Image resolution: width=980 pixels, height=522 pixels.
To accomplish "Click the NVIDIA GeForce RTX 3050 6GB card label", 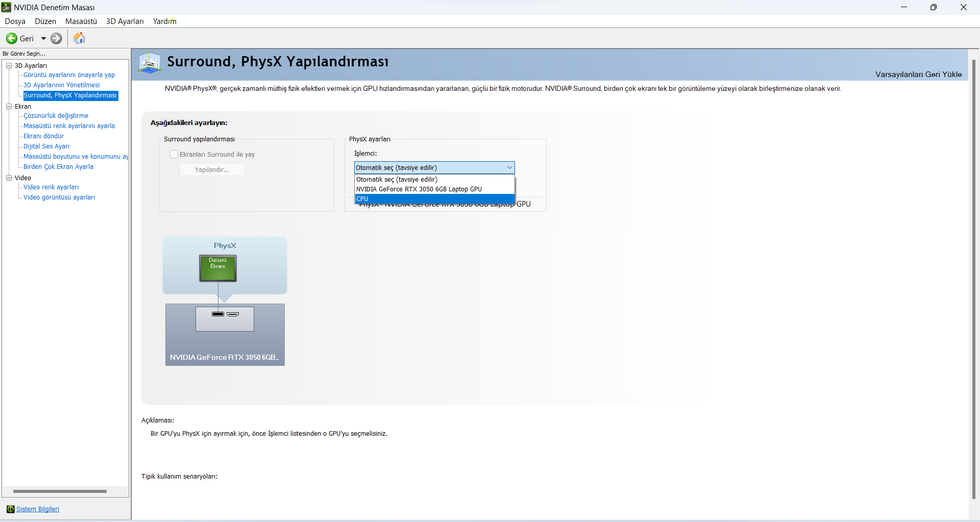I will click(x=224, y=357).
